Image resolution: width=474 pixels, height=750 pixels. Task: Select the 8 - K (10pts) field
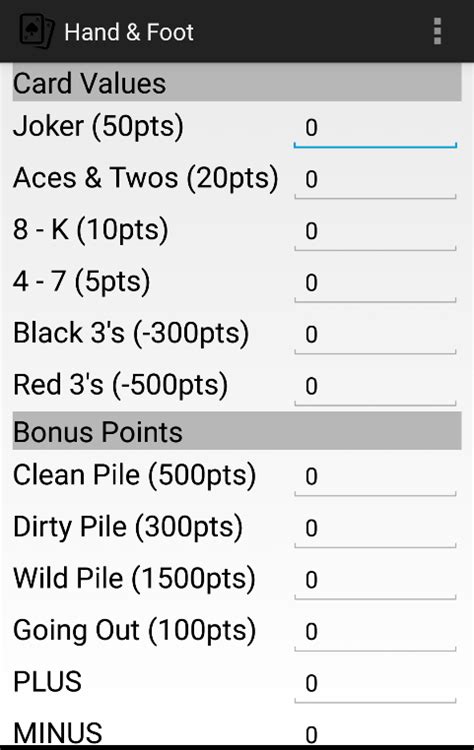pyautogui.click(x=375, y=232)
